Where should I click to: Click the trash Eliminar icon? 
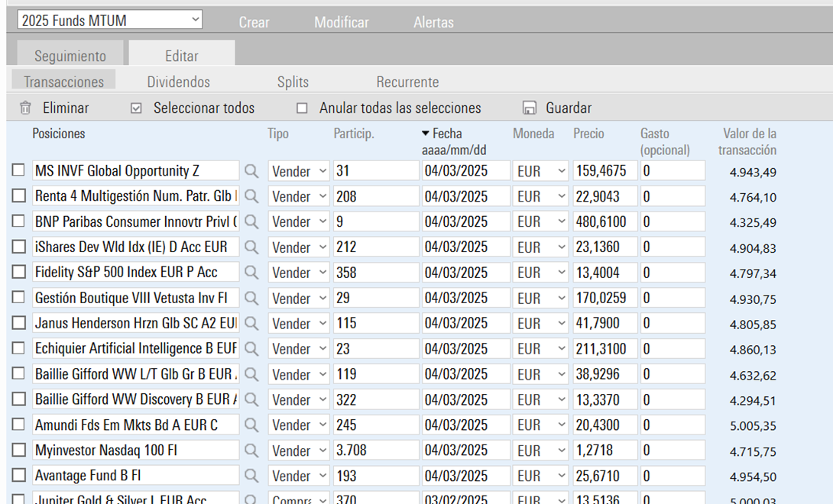(25, 108)
